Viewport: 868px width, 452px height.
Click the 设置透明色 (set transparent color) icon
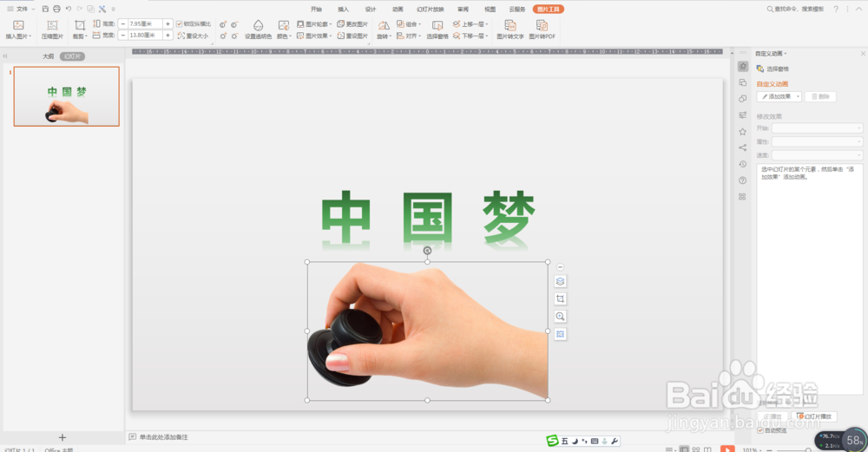click(258, 25)
